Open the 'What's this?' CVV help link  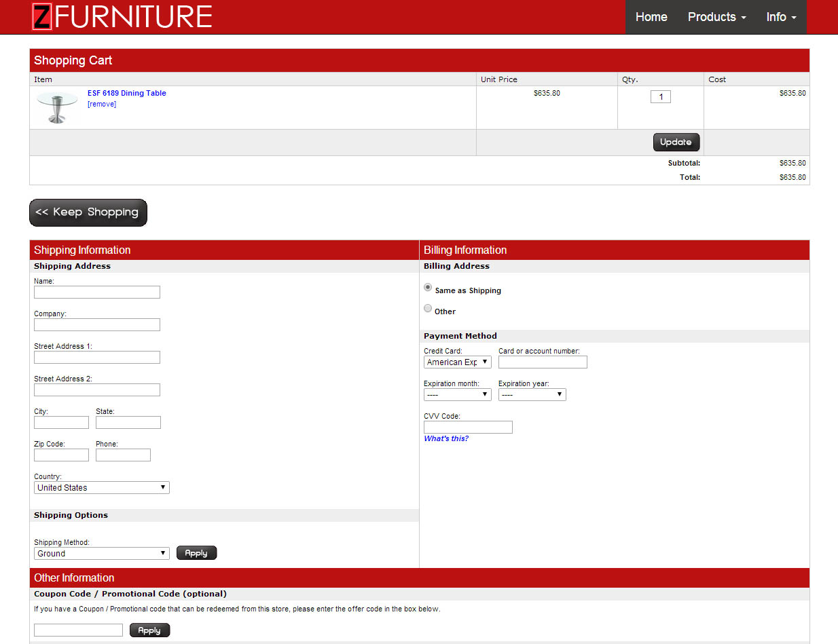click(x=445, y=438)
